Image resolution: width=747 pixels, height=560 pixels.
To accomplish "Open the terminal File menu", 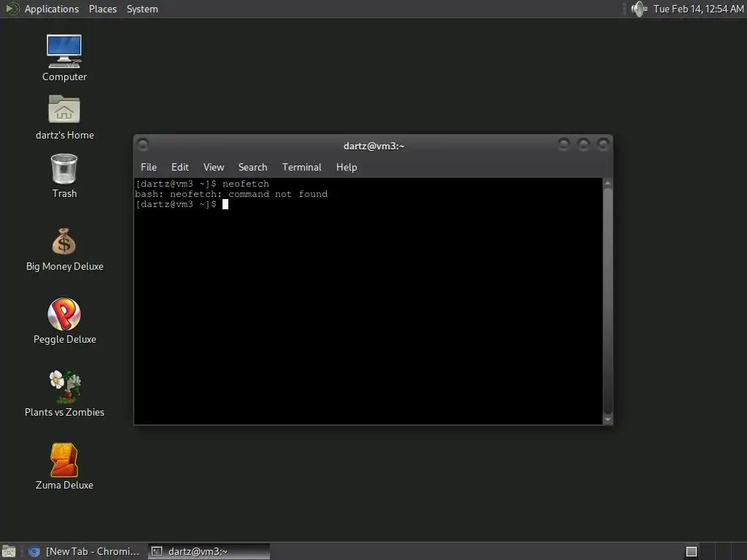I will [149, 167].
